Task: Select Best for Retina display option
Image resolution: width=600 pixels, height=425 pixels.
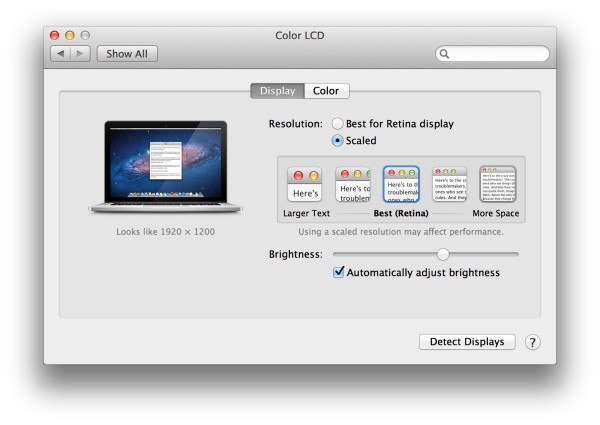Action: tap(338, 124)
